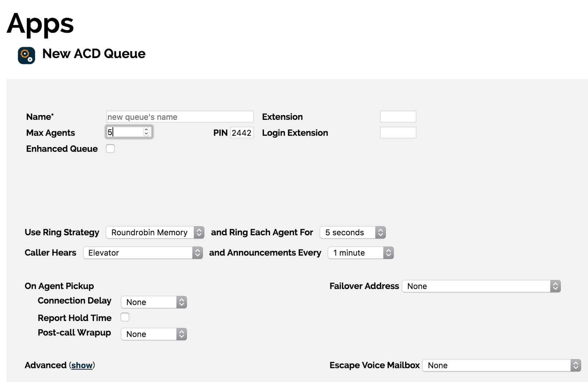Click the Extension input field

click(398, 116)
